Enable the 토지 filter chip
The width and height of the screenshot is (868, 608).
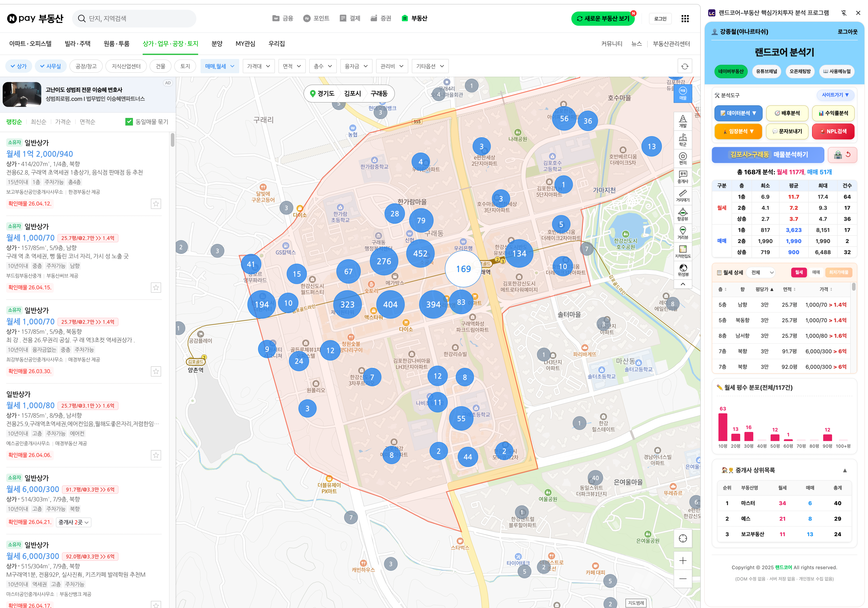pos(185,67)
